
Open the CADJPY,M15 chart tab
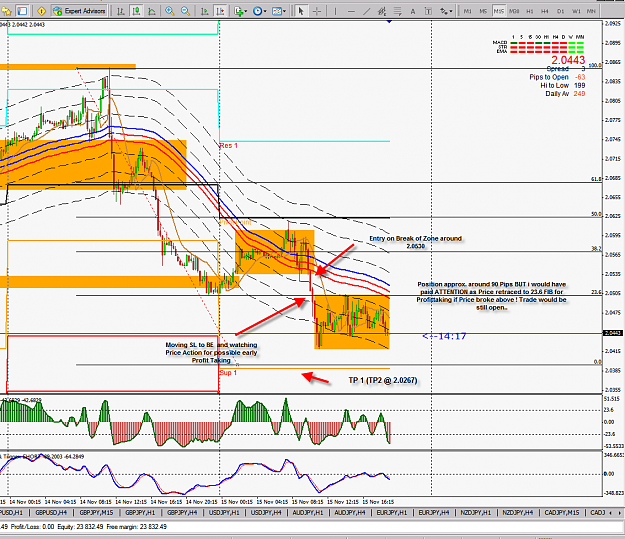click(x=562, y=512)
